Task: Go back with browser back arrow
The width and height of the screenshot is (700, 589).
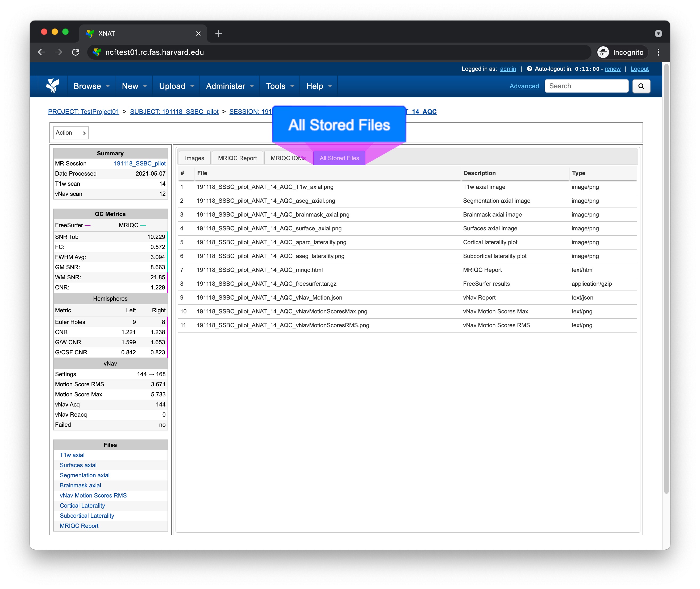Action: point(41,52)
